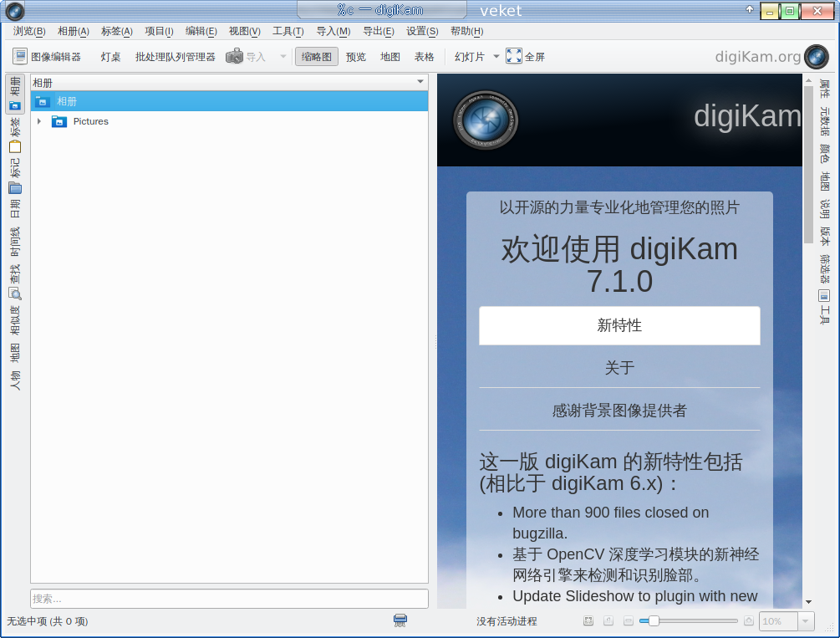Open the 相似度 similarity sidebar tab
The width and height of the screenshot is (840, 638).
[x=15, y=320]
